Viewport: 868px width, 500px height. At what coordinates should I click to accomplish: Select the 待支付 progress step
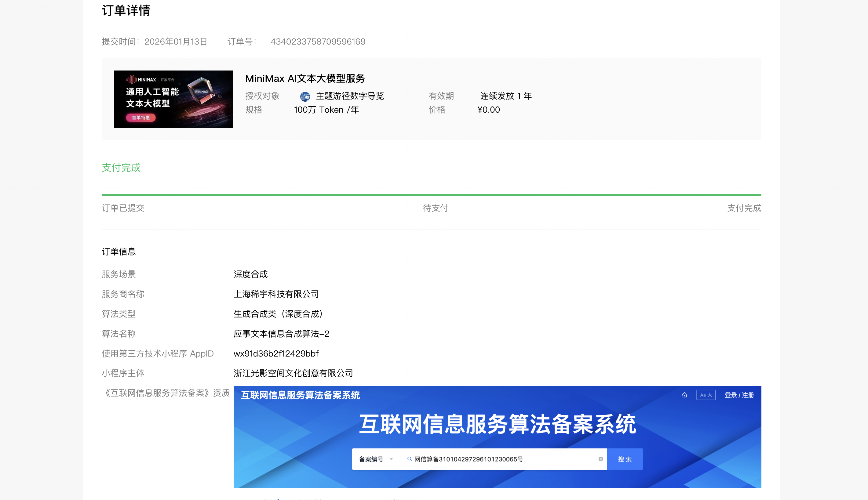click(435, 208)
